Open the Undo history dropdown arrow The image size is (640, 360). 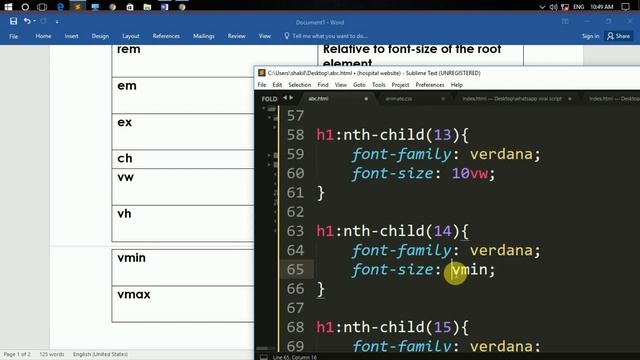click(x=34, y=21)
